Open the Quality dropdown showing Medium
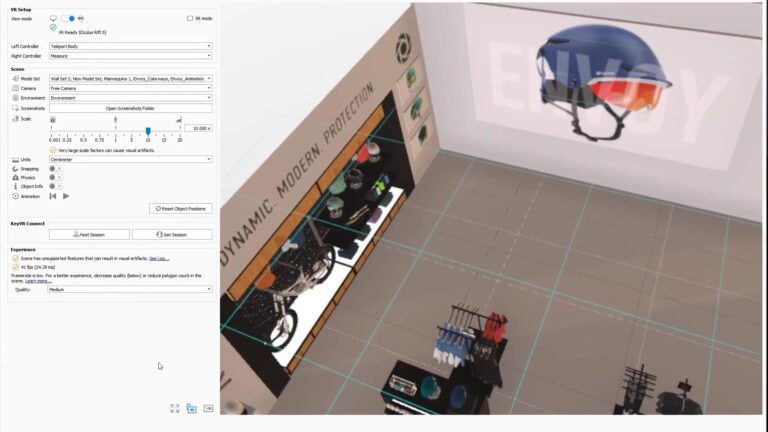Viewport: 768px width, 432px height. [x=130, y=289]
